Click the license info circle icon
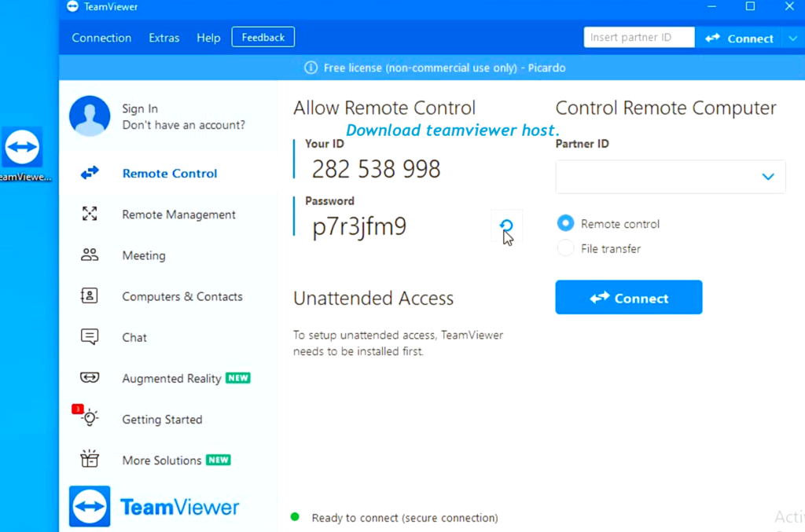The image size is (805, 532). point(311,68)
